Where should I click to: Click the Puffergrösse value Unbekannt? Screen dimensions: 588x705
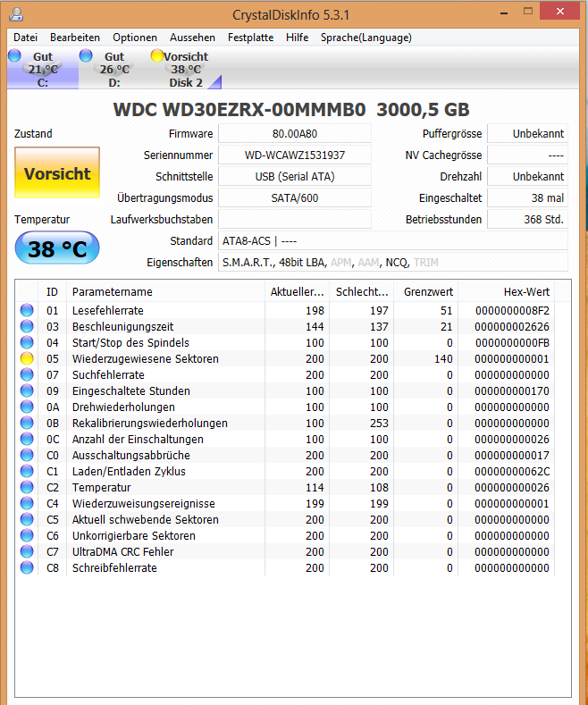528,133
